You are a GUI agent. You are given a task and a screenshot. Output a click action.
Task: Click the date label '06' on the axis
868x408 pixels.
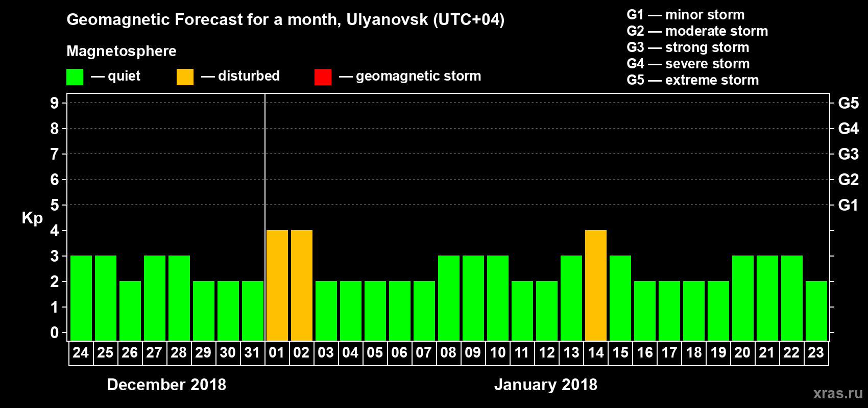[x=399, y=352]
